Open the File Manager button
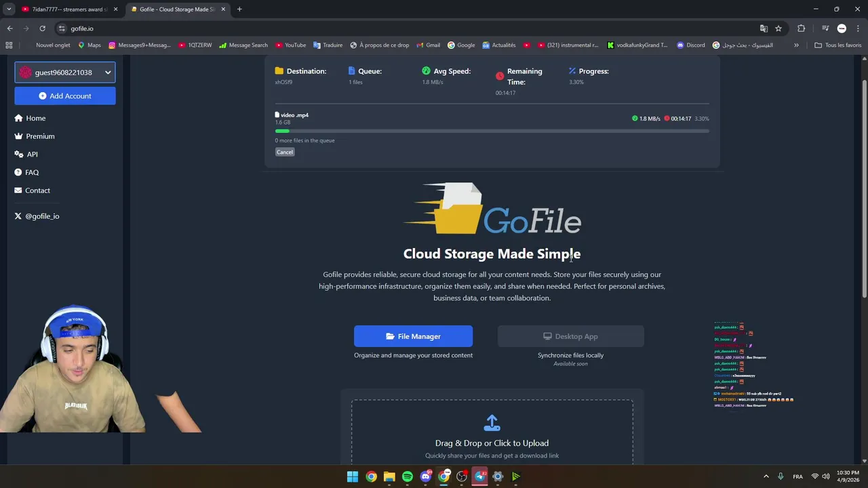 [413, 336]
